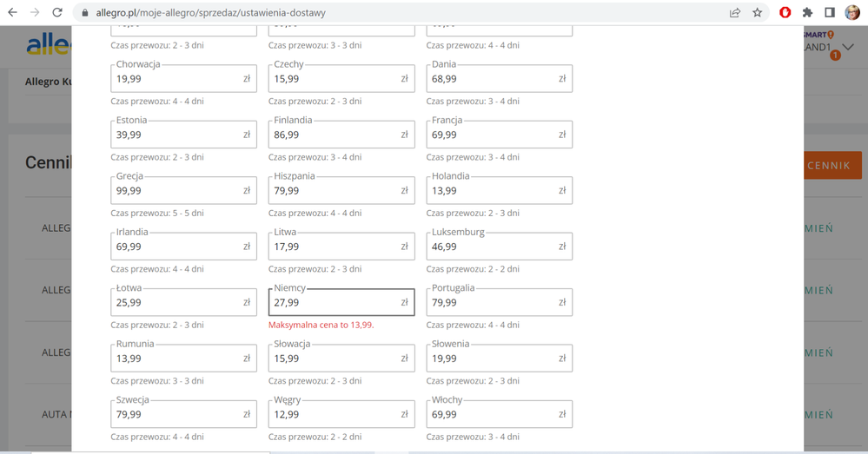This screenshot has height=454, width=868.
Task: Click the share page icon in address bar
Action: [x=735, y=13]
